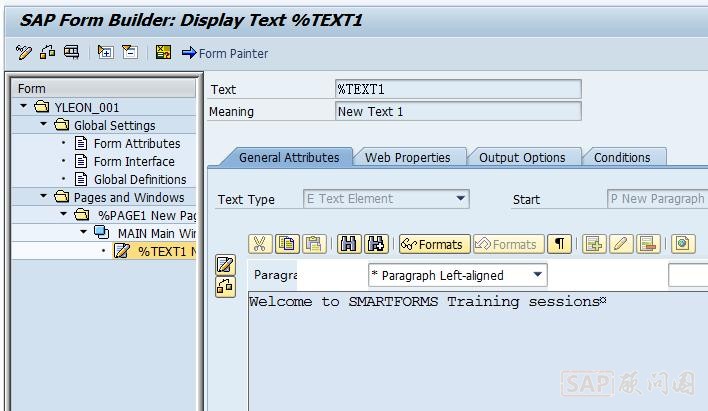Click the Change field pencil icon
Viewport: 708px width, 411px height.
[x=621, y=244]
